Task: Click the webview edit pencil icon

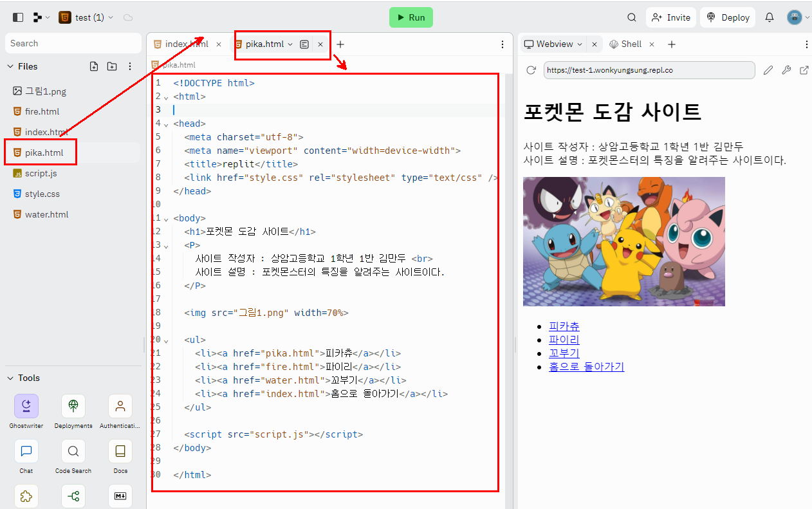Action: tap(768, 70)
